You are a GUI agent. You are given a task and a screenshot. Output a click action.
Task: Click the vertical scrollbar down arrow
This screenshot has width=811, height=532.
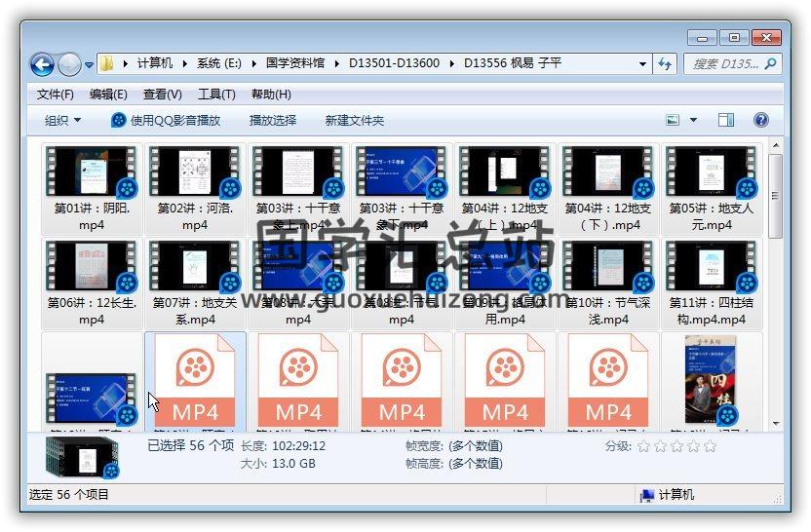pos(775,424)
